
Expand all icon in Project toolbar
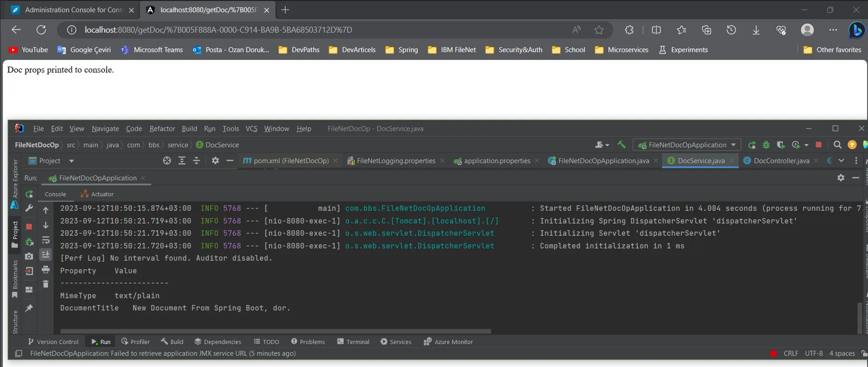coord(182,161)
